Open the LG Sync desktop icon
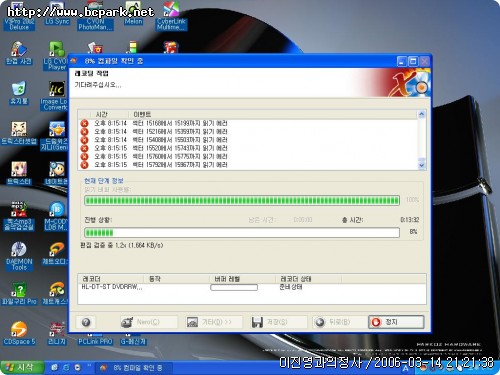 (57, 14)
